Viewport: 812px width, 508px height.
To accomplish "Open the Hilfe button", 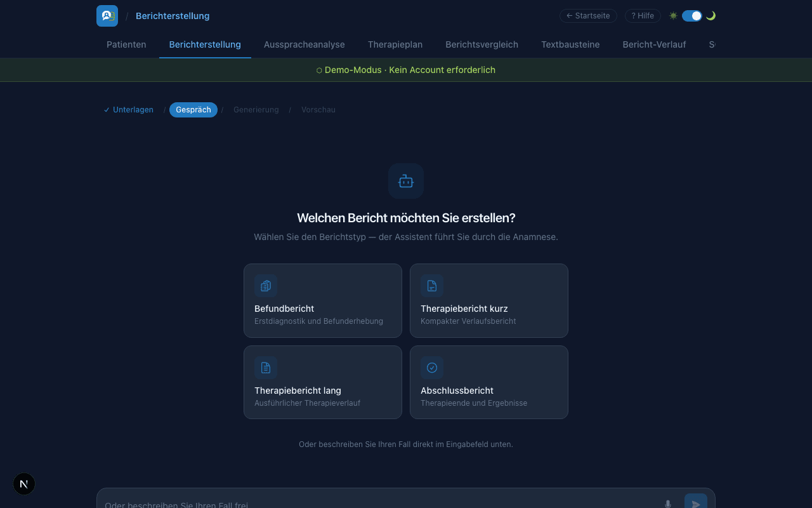I will 643,16.
